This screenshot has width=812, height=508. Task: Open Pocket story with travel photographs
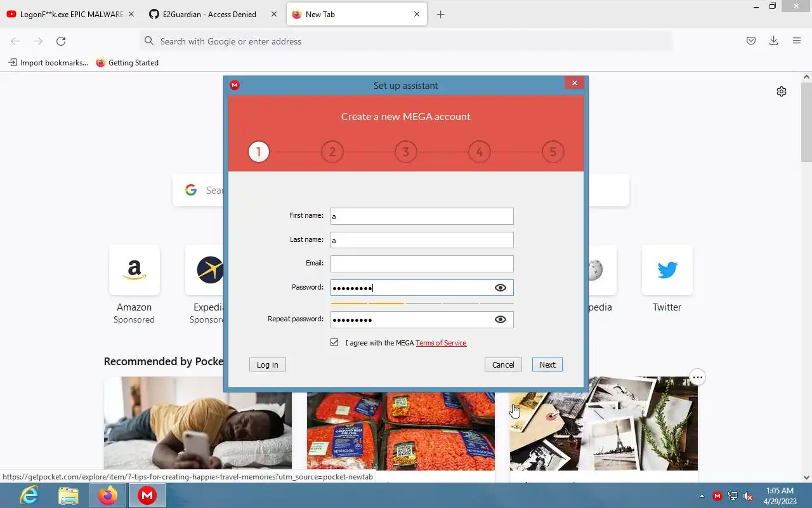tap(604, 424)
